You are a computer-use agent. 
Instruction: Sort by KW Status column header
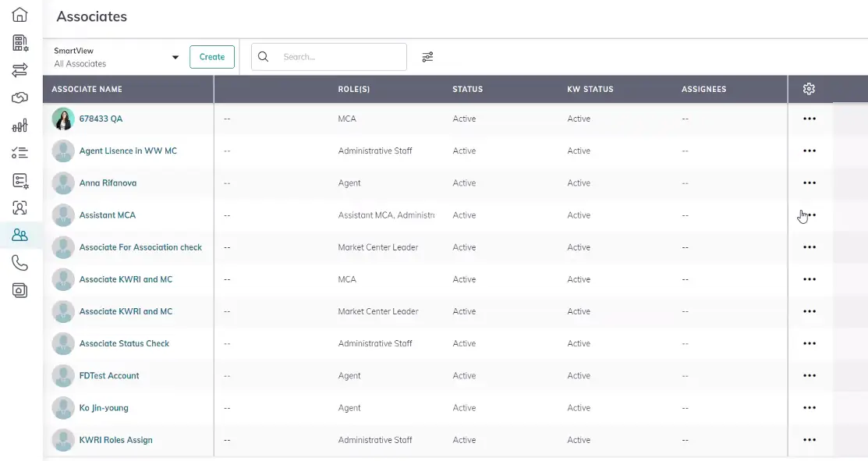pos(590,89)
